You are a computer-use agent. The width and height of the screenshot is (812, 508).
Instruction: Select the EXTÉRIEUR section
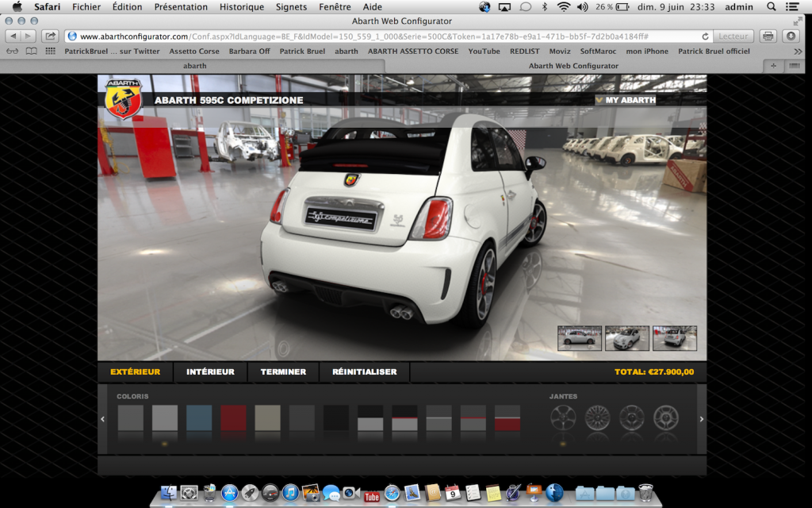click(135, 371)
